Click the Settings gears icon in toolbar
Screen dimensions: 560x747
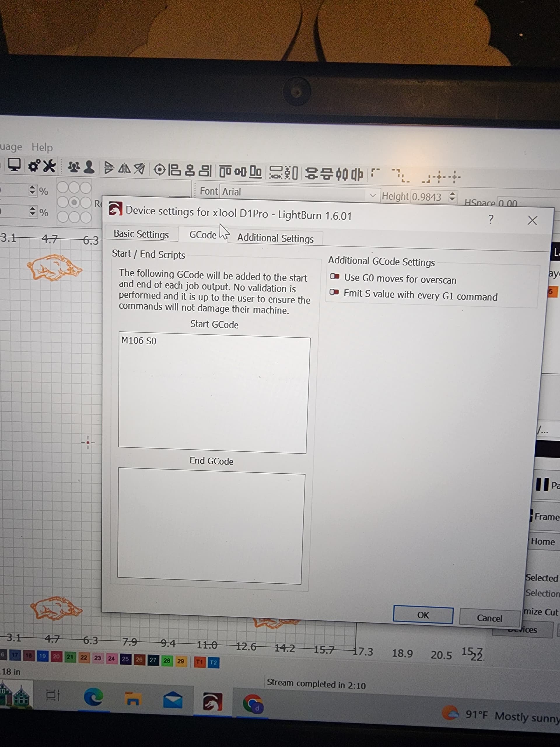(x=34, y=166)
